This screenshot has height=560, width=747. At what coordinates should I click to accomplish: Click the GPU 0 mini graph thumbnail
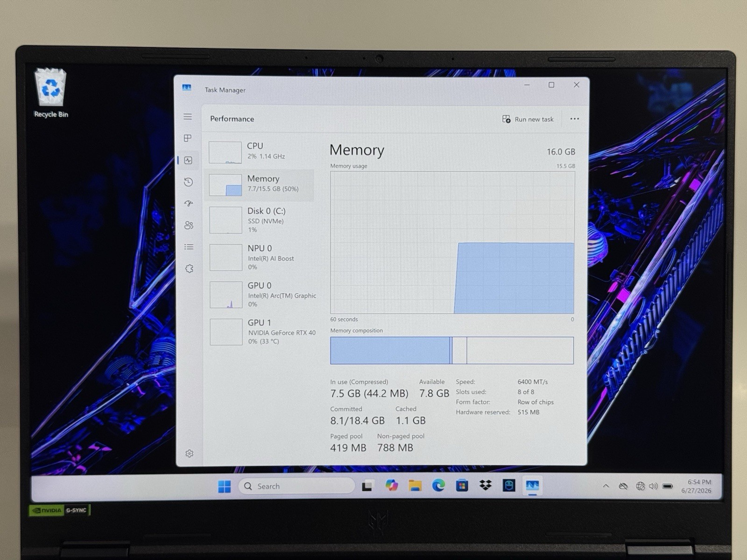pos(226,295)
